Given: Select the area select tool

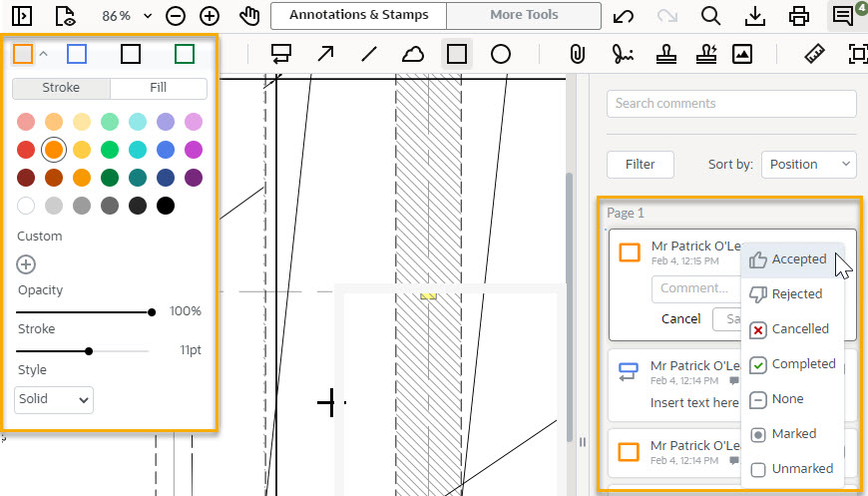Looking at the screenshot, I should click(x=857, y=54).
